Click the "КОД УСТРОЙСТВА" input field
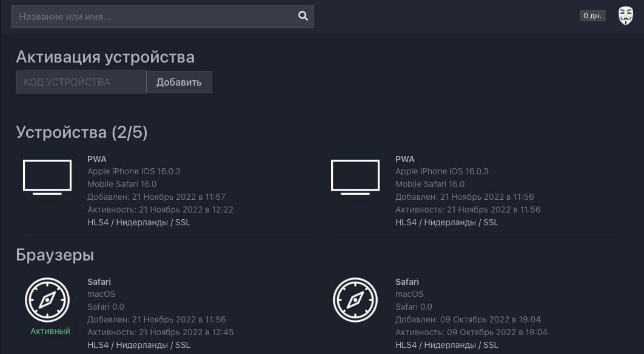This screenshot has width=644, height=354. [81, 82]
